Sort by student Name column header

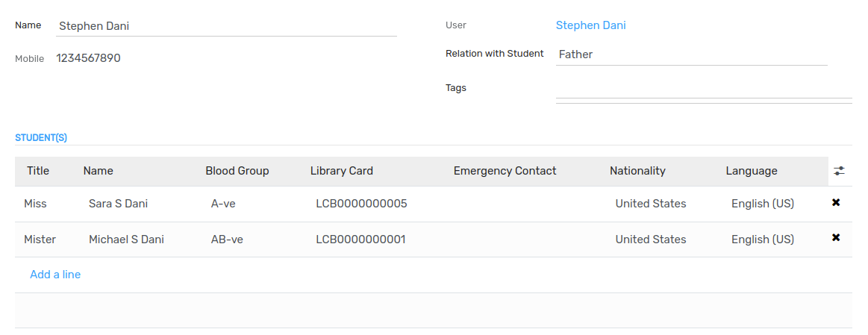tap(98, 171)
